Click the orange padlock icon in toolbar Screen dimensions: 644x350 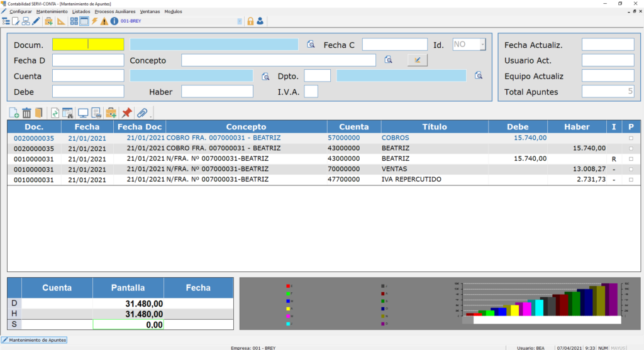pos(250,21)
